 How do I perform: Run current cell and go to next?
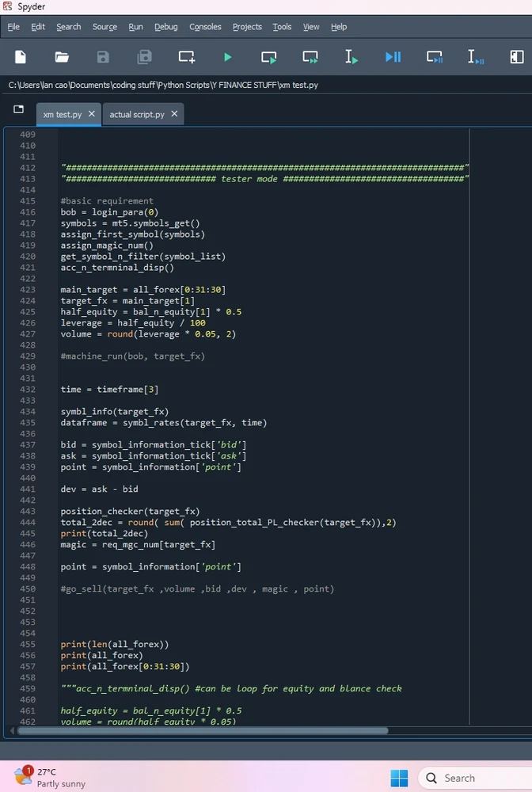pos(310,57)
